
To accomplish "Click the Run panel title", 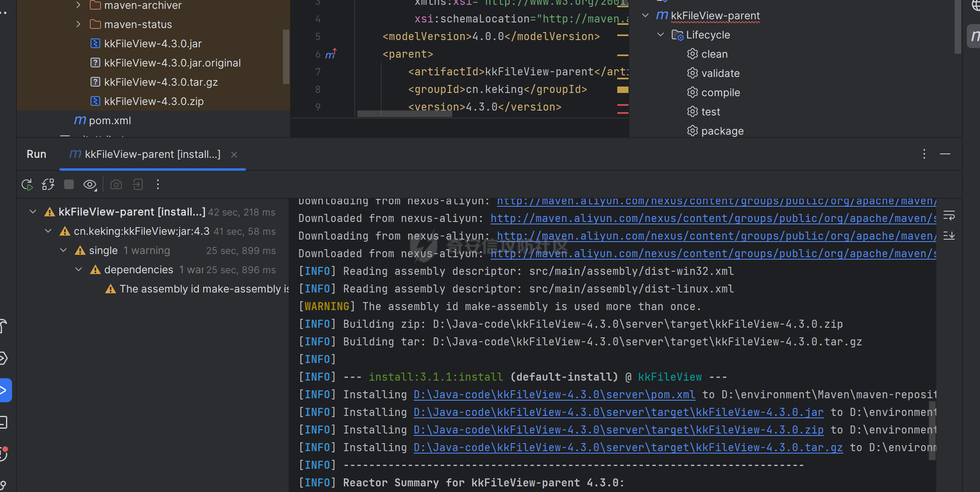I will coord(36,154).
